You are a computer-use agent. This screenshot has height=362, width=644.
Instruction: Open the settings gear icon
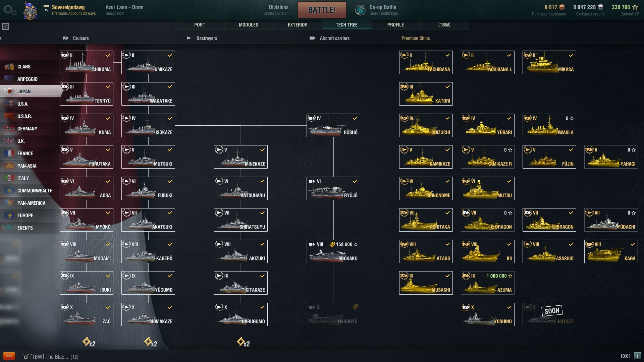coord(9,10)
